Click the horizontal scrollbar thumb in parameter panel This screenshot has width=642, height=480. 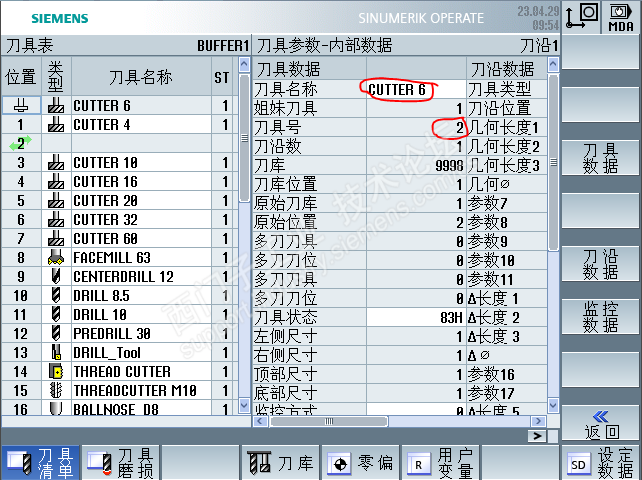(x=329, y=421)
